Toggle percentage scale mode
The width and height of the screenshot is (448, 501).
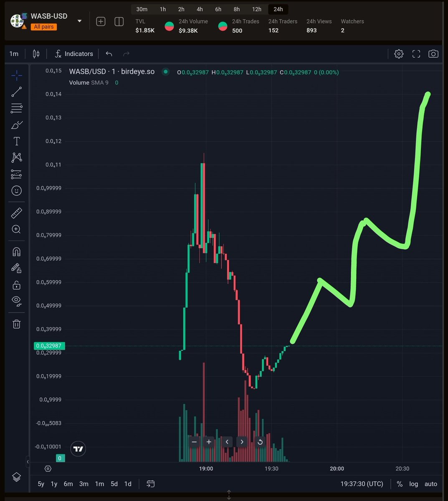point(400,484)
